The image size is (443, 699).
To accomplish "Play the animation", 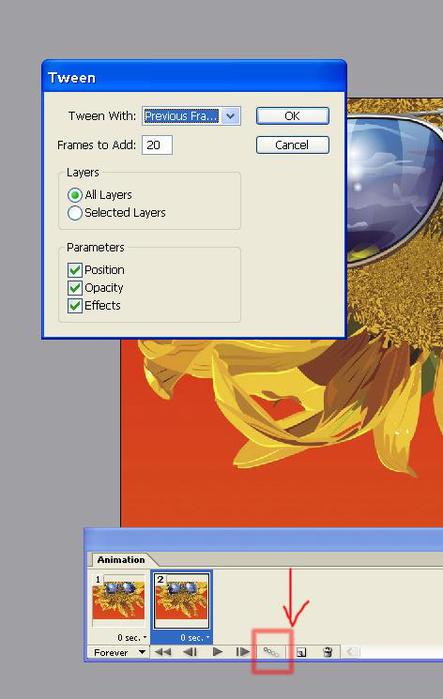I will click(217, 652).
